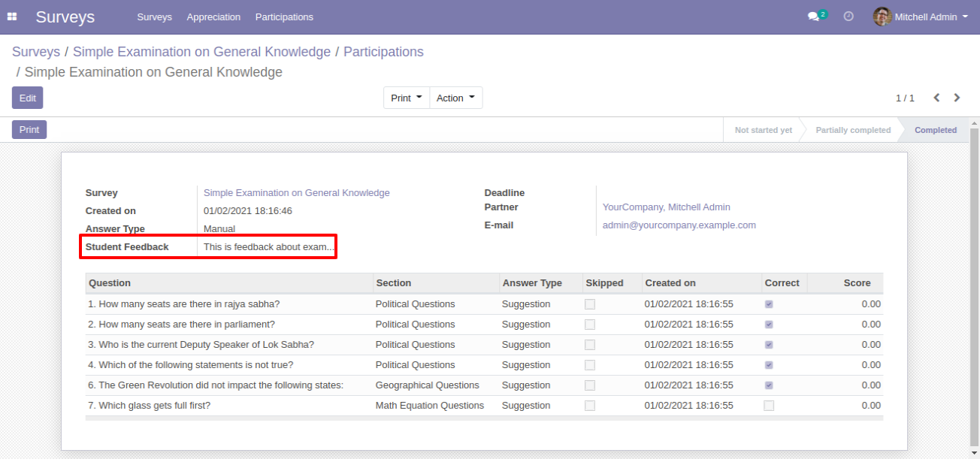
Task: Toggle Skipped for the glass question
Action: pyautogui.click(x=590, y=406)
